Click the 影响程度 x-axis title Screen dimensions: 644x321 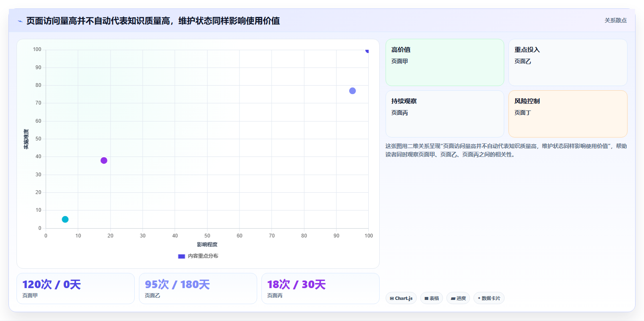pyautogui.click(x=207, y=245)
